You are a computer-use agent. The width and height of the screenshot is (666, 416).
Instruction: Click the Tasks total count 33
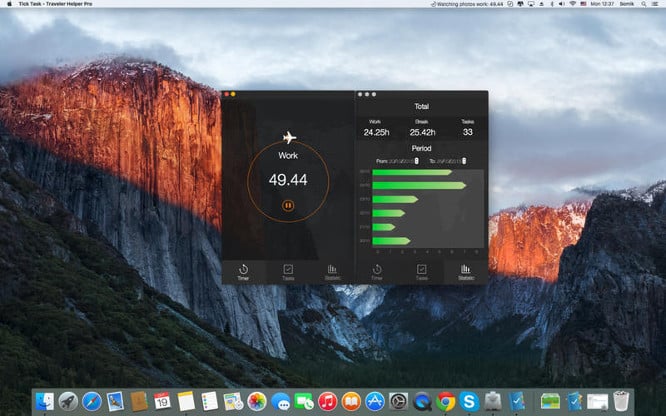(x=468, y=132)
